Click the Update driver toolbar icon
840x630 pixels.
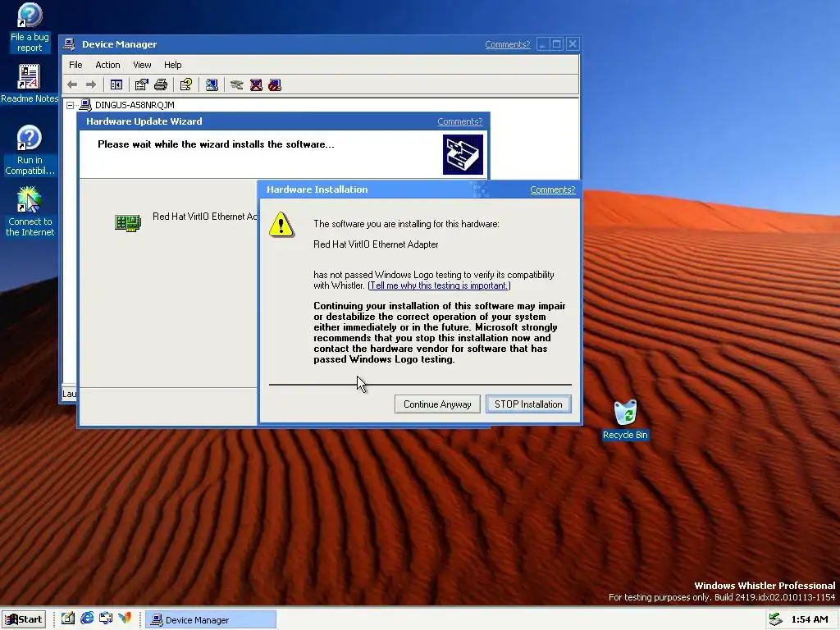(237, 84)
